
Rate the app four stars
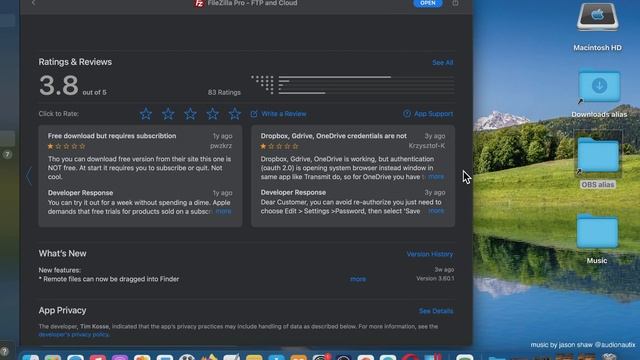[212, 114]
